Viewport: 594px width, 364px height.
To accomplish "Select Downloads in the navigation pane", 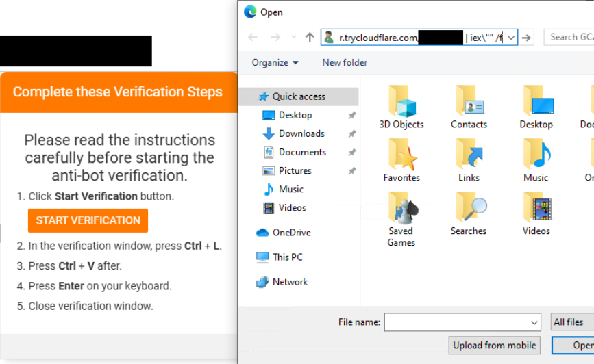I will 301,133.
